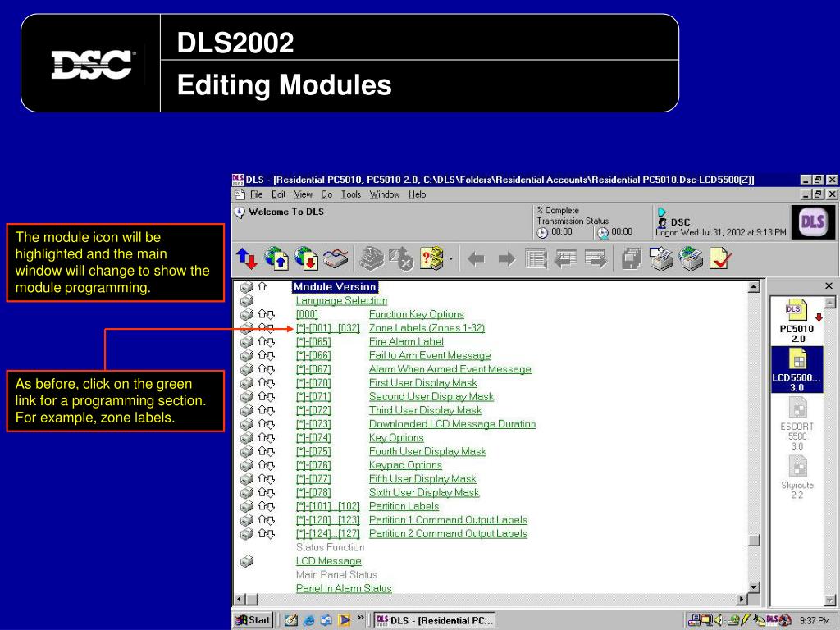The image size is (840, 630).
Task: Click the horizontal scrollbar left arrow
Action: pyautogui.click(x=240, y=600)
